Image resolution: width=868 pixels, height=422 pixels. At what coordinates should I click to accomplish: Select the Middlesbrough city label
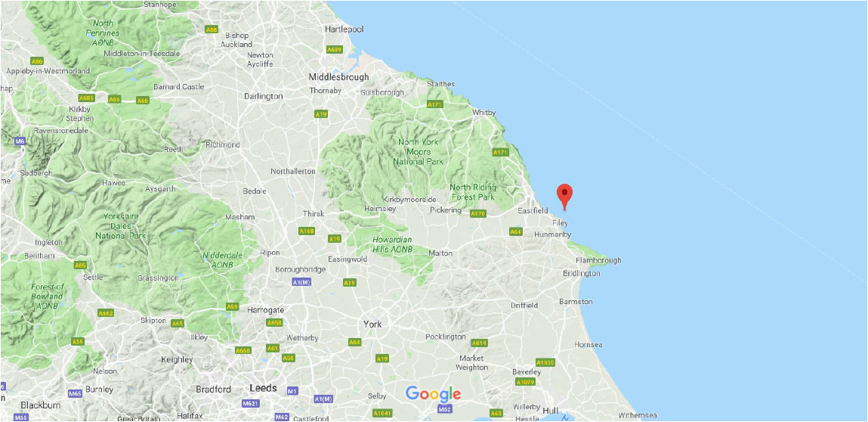[338, 77]
